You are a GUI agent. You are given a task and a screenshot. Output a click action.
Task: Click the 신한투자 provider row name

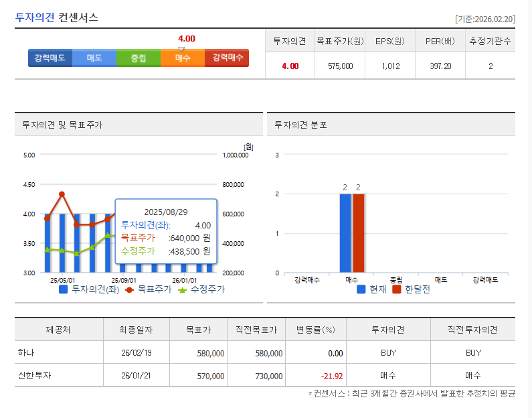coord(34,376)
